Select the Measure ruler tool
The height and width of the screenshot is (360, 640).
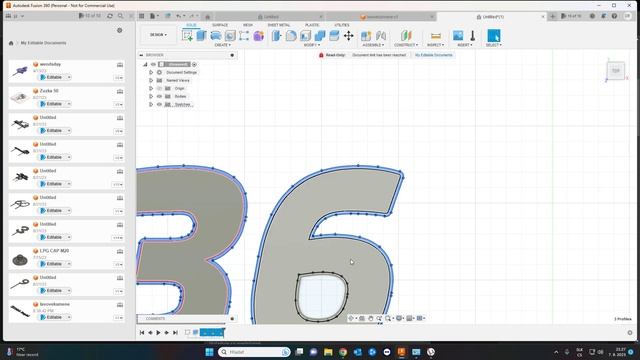tap(436, 36)
